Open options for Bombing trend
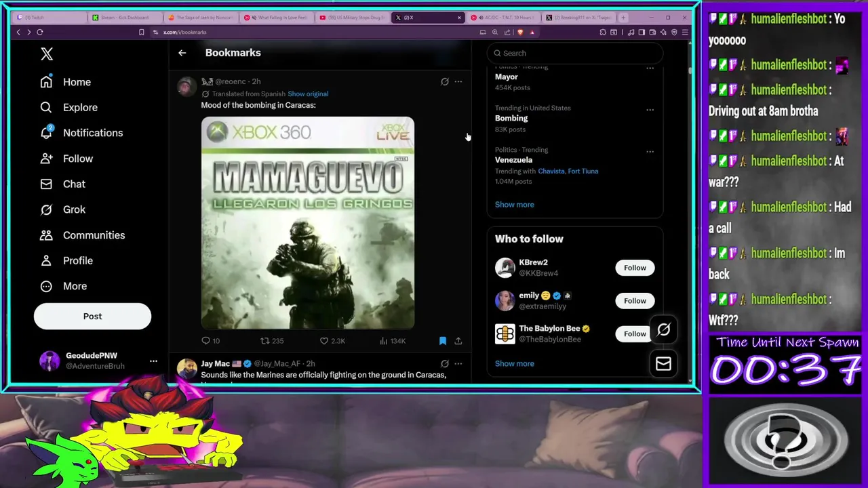This screenshot has width=868, height=488. [650, 110]
